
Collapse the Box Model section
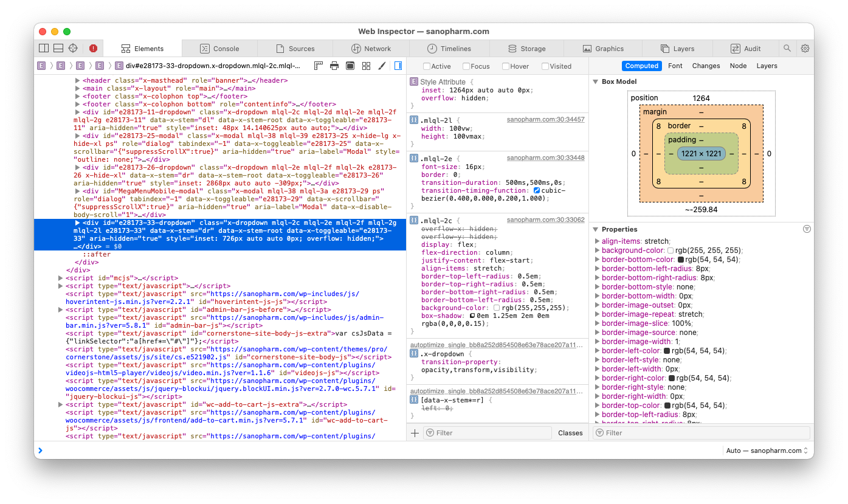[596, 82]
